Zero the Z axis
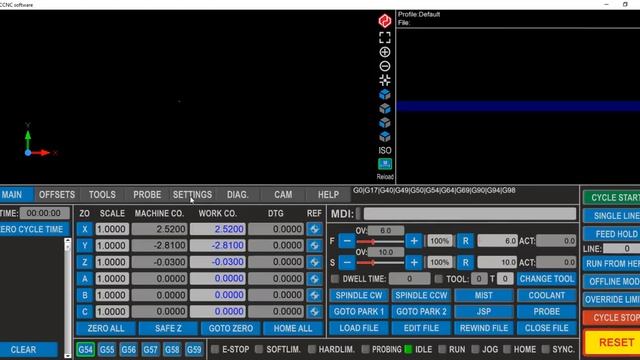Screen dimensions: 640x360 pyautogui.click(x=84, y=262)
